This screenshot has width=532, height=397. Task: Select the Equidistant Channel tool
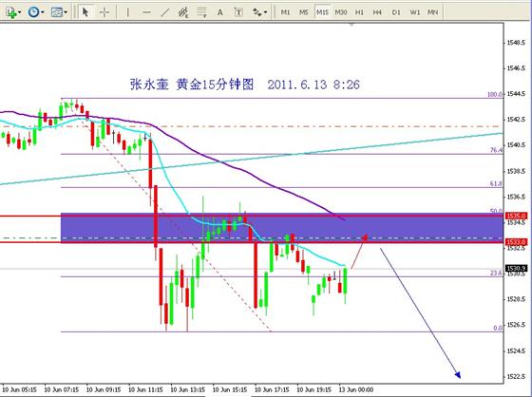pos(183,12)
